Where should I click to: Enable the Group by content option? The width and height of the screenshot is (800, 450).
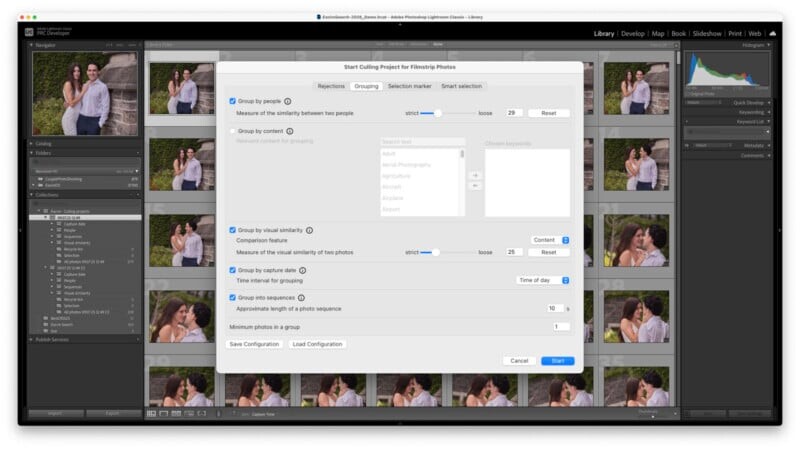[233, 131]
